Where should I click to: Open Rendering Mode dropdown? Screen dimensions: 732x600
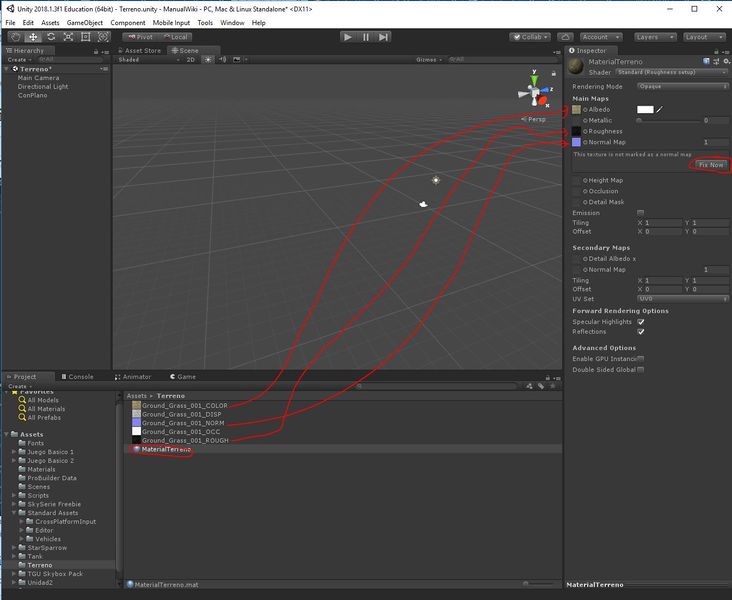(683, 86)
